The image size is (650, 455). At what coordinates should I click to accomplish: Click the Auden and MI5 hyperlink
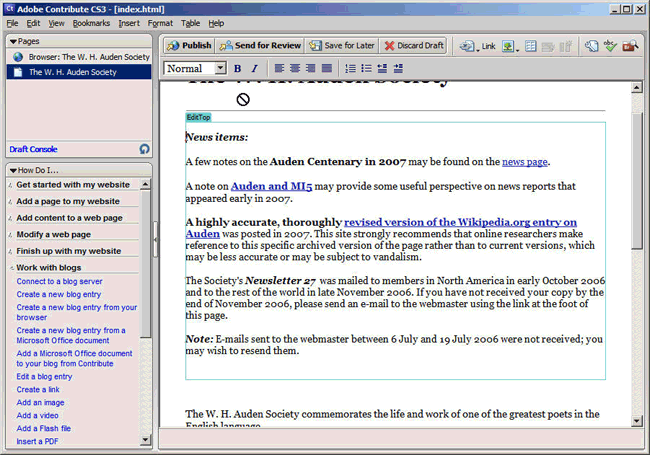point(271,186)
